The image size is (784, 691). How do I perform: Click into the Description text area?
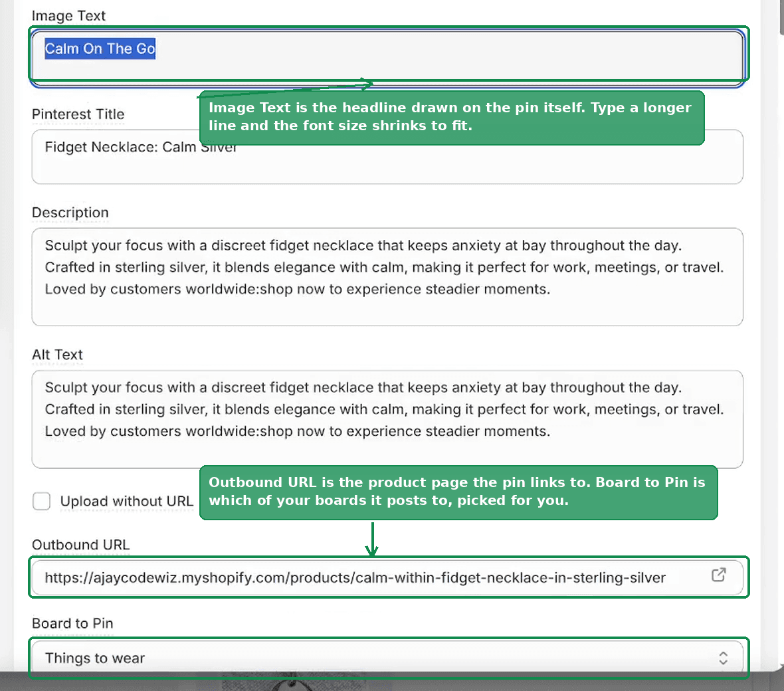click(387, 277)
